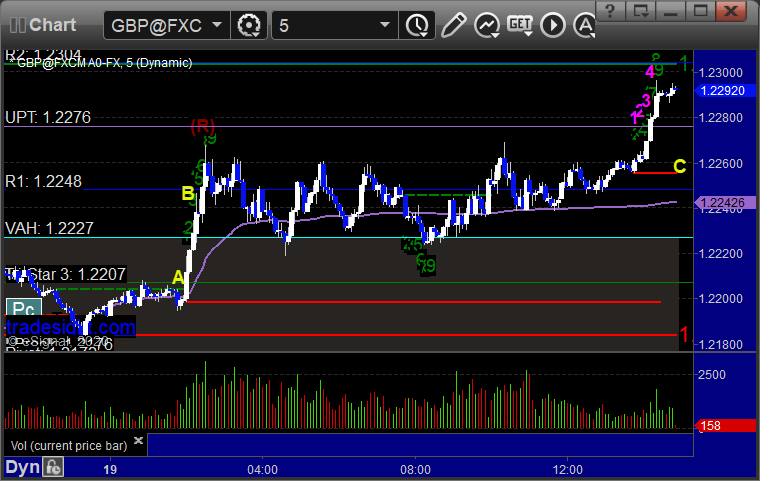Click the red (R) marker
The image size is (760, 481).
pos(203,126)
